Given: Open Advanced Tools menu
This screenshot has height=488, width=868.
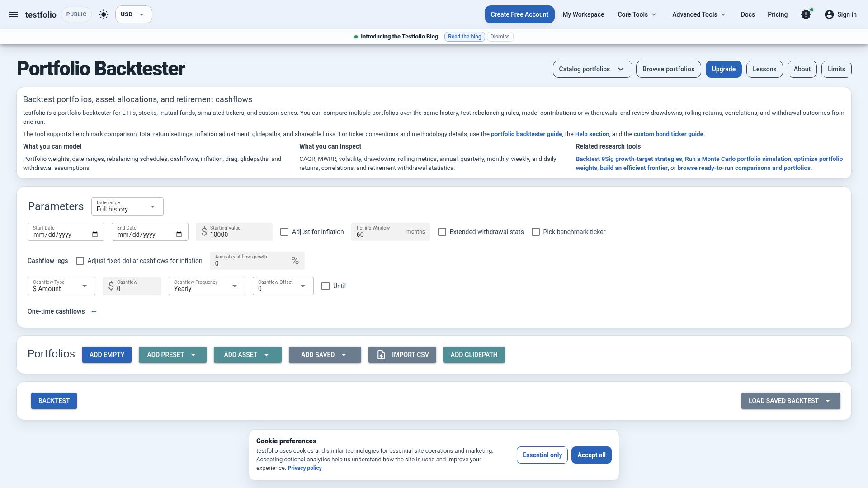Looking at the screenshot, I should pos(699,14).
